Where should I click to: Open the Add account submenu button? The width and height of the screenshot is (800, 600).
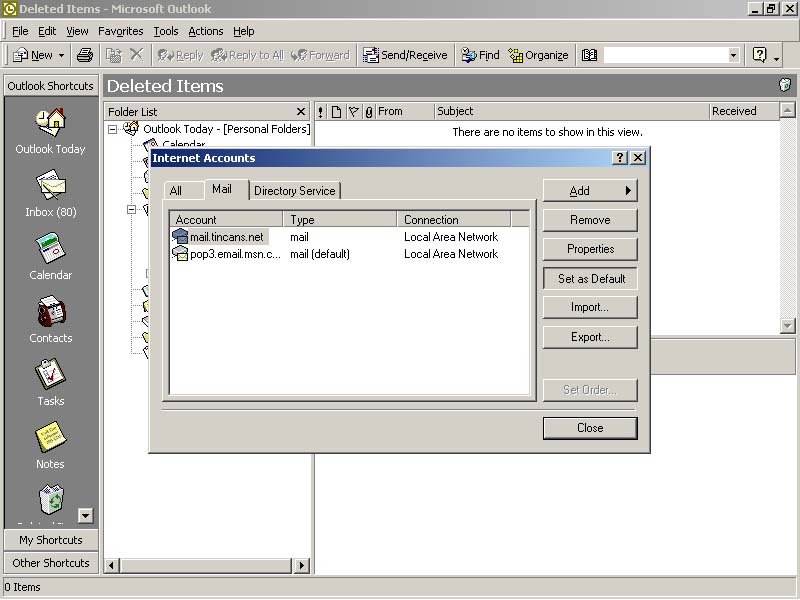pos(590,191)
